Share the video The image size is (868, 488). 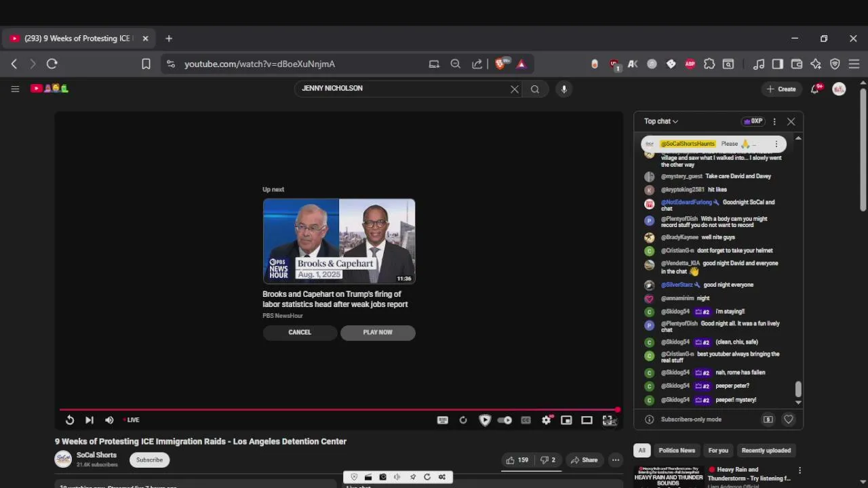point(584,460)
